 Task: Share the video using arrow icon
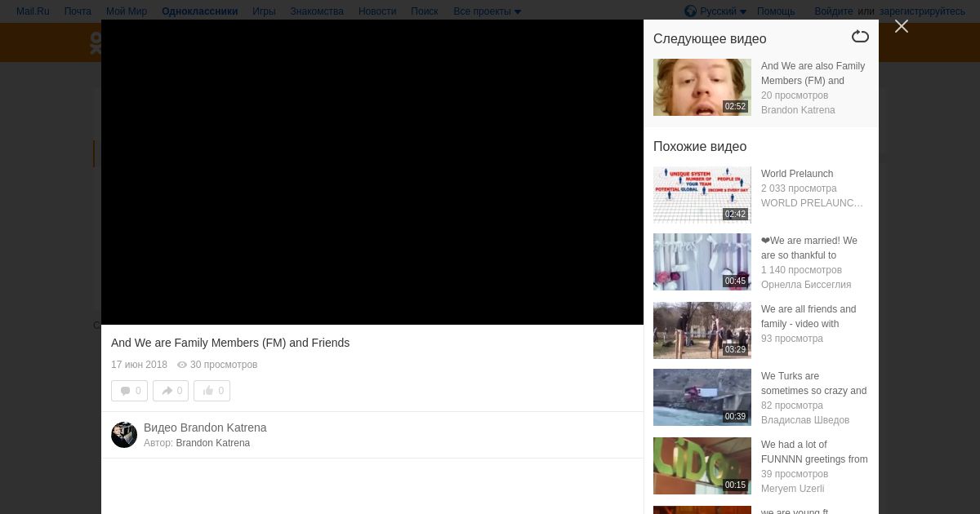click(171, 391)
